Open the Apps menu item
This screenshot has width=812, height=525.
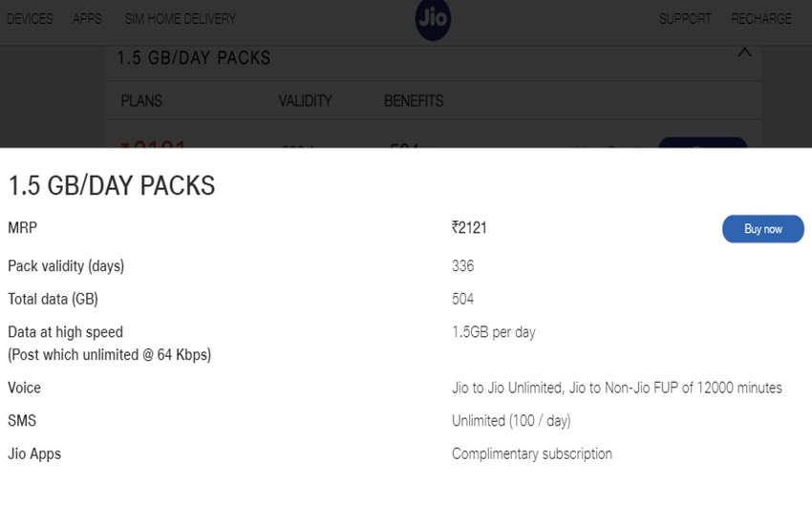point(87,19)
